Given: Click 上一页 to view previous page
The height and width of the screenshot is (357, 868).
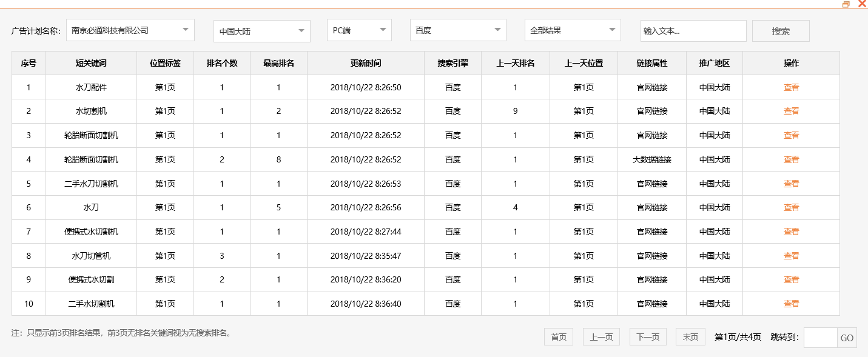Looking at the screenshot, I should (x=601, y=336).
